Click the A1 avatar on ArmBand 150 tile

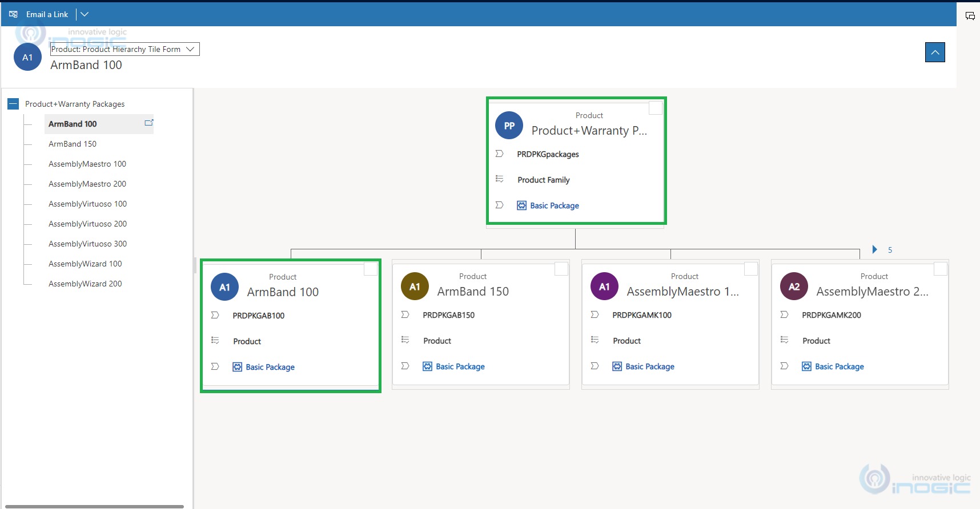pos(415,286)
